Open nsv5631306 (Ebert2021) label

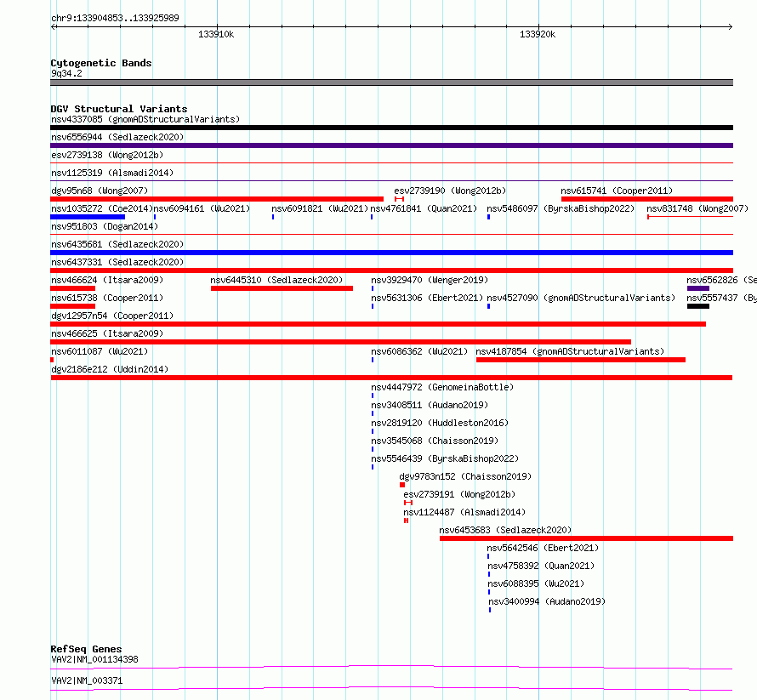[427, 298]
